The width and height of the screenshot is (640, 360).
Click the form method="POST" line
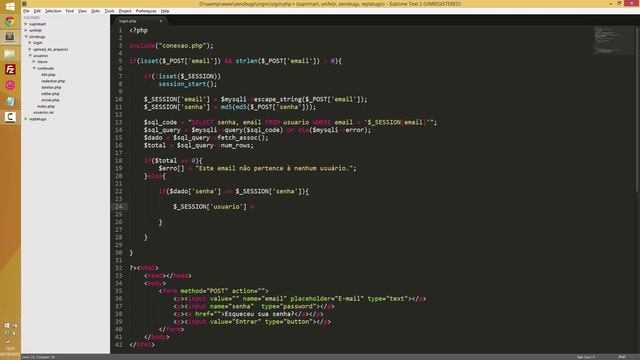tap(213, 291)
